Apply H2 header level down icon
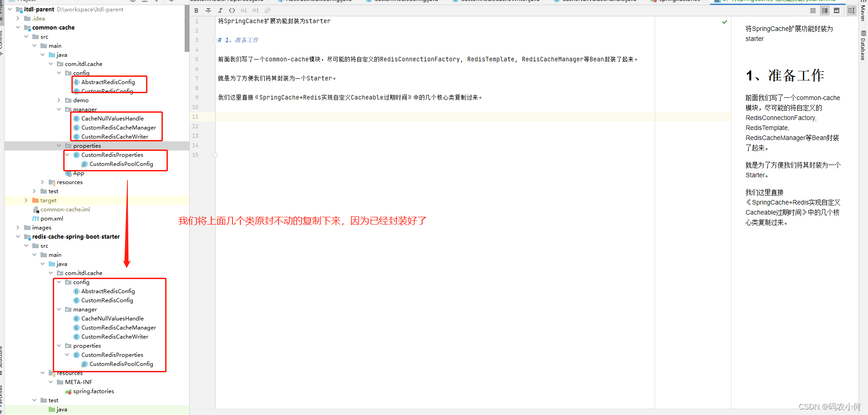868x415 pixels. (256, 10)
